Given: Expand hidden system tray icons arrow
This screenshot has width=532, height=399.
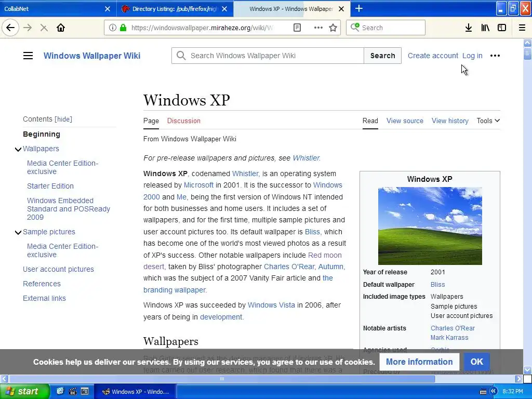Looking at the screenshot, I should [493, 391].
